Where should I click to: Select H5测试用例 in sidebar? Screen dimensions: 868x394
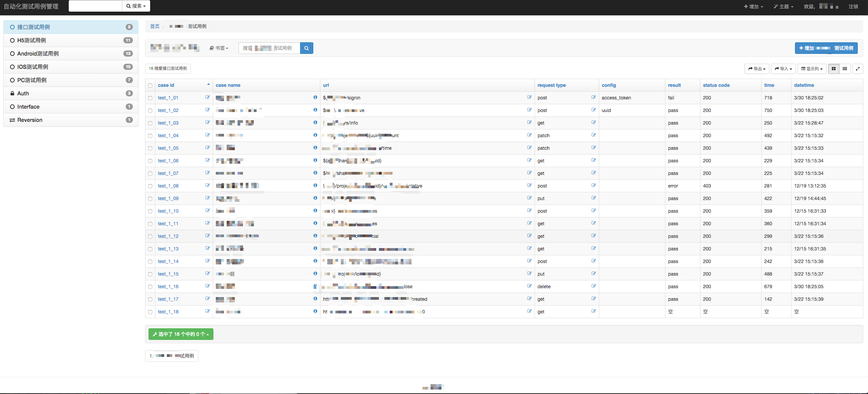32,40
